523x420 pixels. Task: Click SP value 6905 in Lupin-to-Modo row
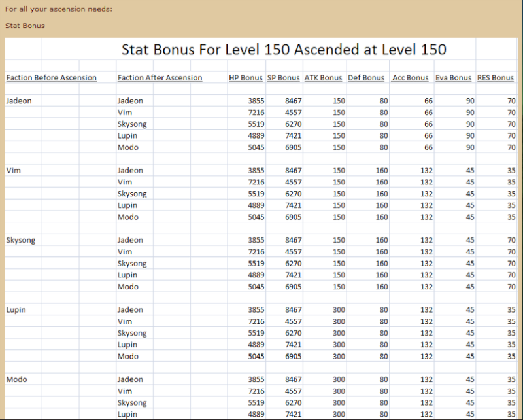(x=293, y=357)
